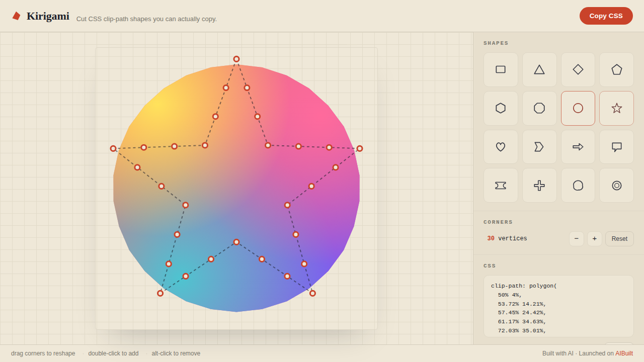Click the '53.72% 14.21%,' CSS line

[522, 304]
